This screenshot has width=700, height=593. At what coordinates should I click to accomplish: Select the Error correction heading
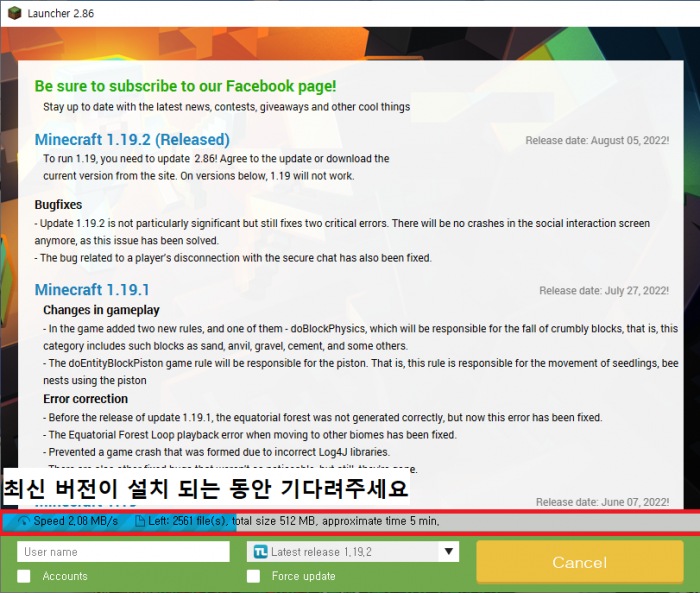[x=86, y=399]
